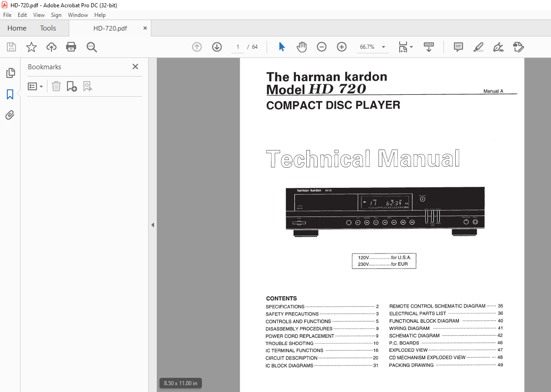This screenshot has width=551, height=392.
Task: Click TROUBLE SHOOTING contents entry
Action: tap(322, 343)
